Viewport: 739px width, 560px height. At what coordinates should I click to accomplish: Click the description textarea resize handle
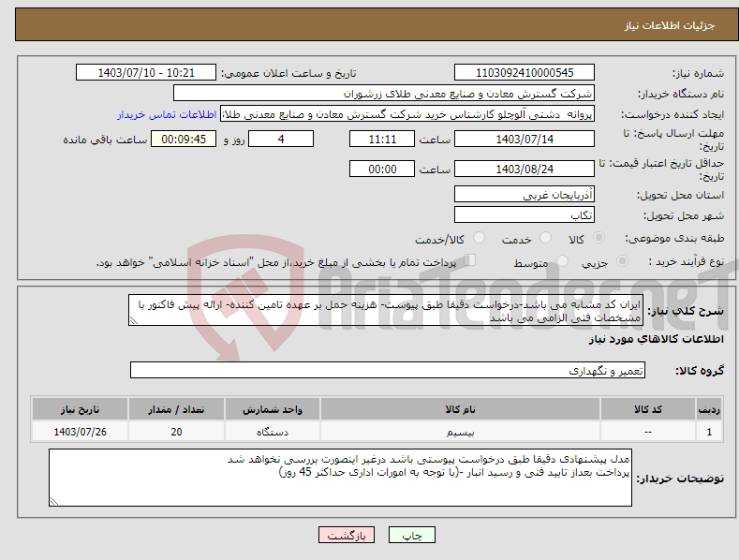[x=134, y=320]
